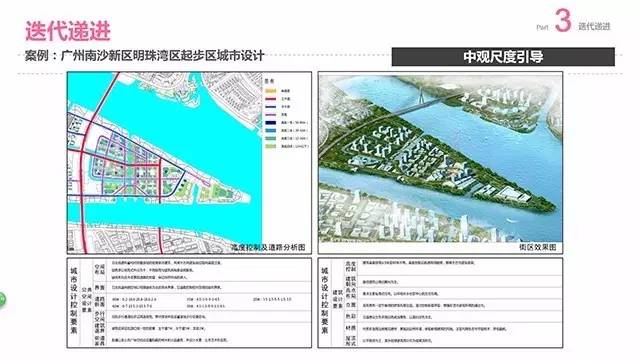Viewport: 640px width, 360px height.
Task: Click the Part label at top right
Action: pyautogui.click(x=542, y=27)
